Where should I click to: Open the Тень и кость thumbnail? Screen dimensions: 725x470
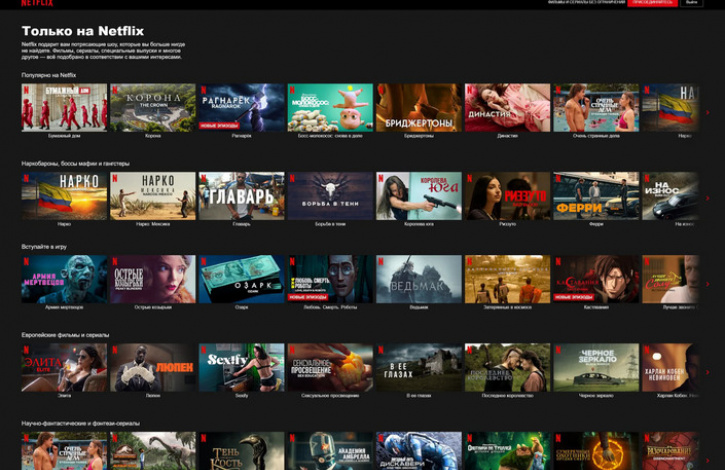tap(241, 451)
